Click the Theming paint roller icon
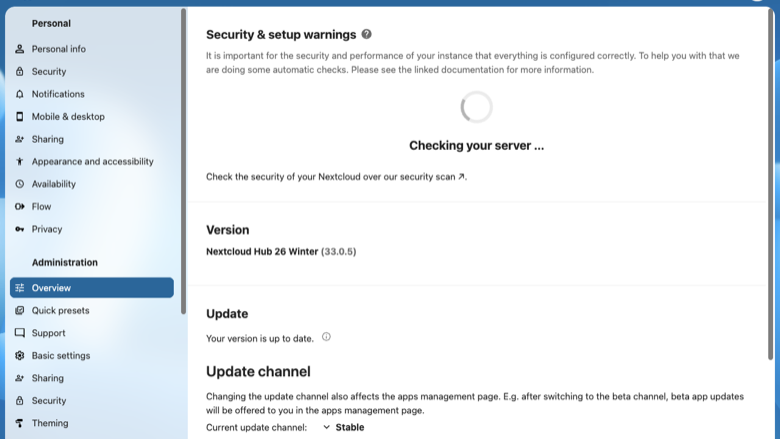Screen dimensions: 780x439 pos(19,423)
